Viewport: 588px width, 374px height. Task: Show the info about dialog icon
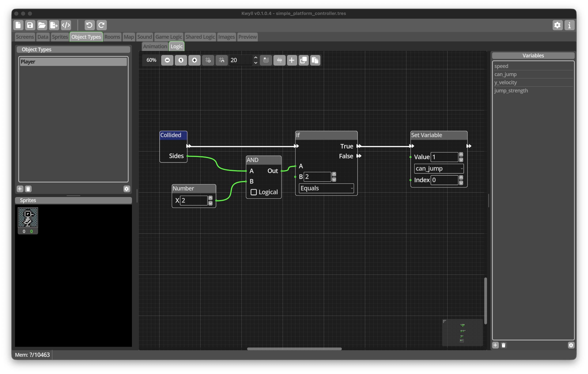coord(569,25)
